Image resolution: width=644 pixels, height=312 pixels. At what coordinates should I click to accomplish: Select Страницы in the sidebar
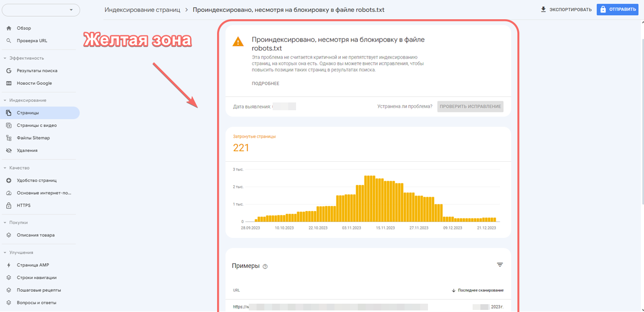pos(39,113)
